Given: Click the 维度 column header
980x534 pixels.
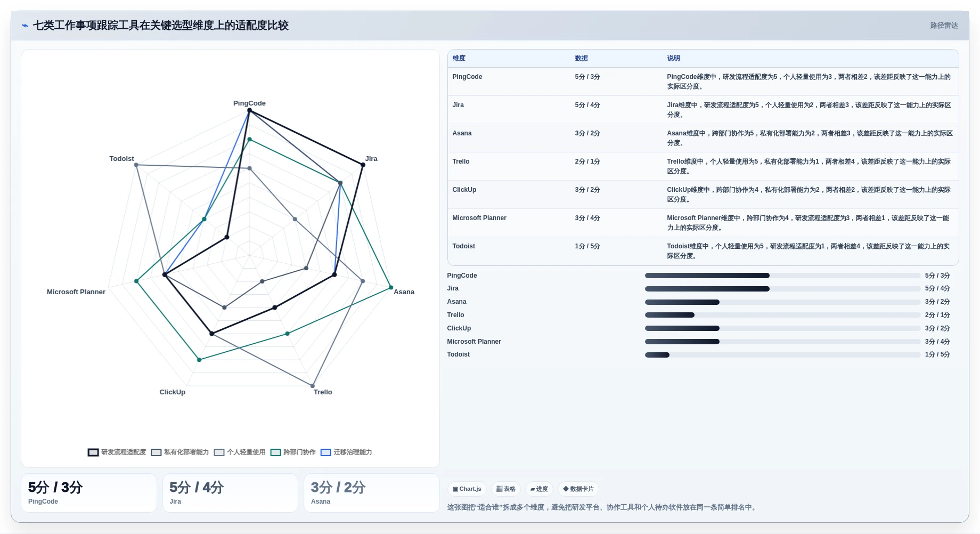Looking at the screenshot, I should coord(459,58).
